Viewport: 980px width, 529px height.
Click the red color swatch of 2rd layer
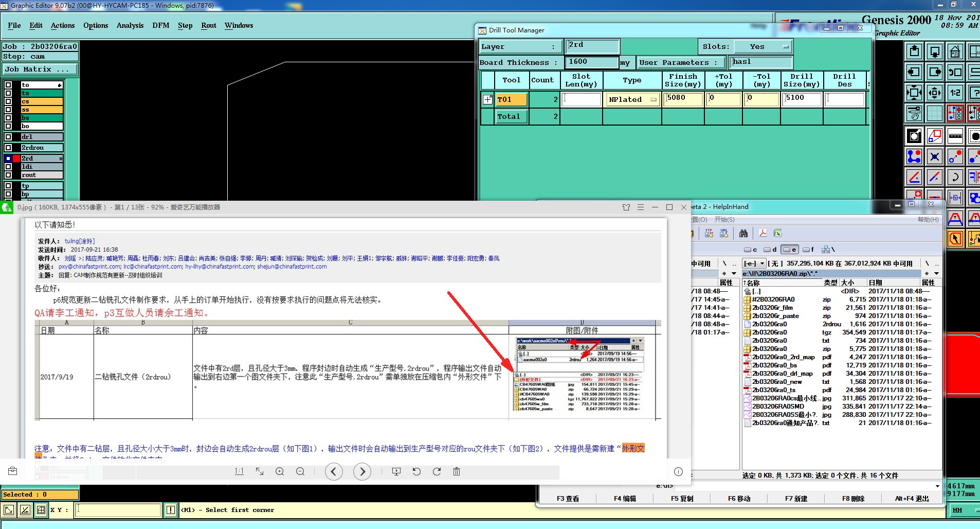16,158
